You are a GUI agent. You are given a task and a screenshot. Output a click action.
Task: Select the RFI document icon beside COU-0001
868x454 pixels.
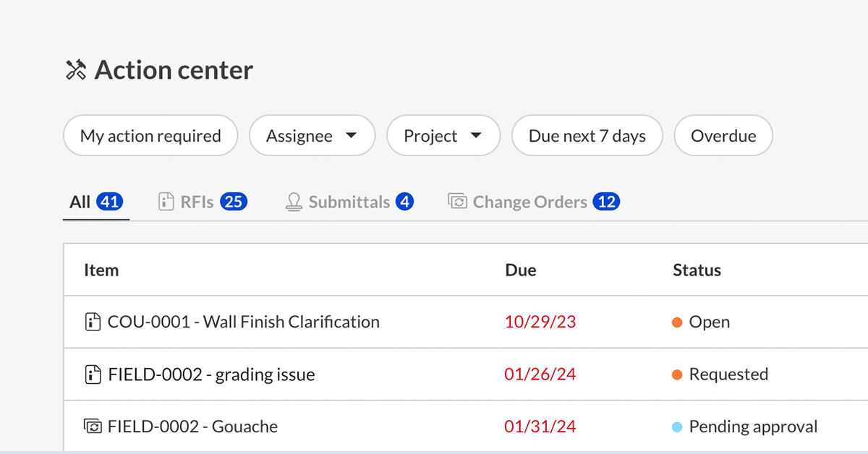93,321
